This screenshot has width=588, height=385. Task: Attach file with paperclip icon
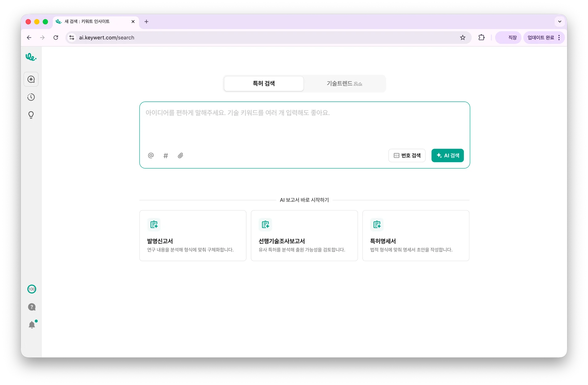coord(180,155)
